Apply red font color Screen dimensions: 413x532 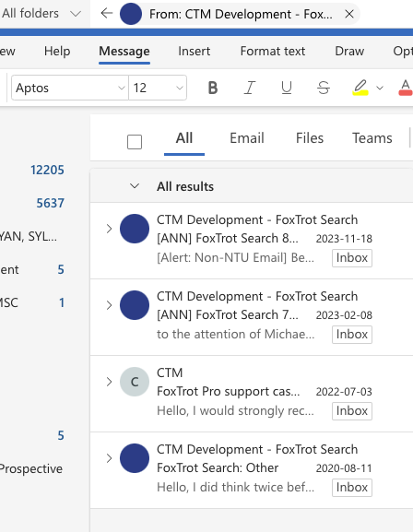pos(406,88)
